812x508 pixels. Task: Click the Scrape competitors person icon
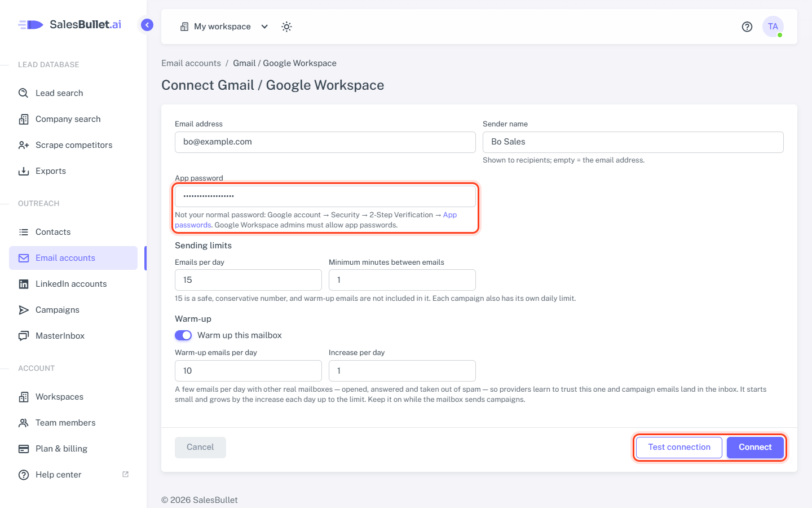tap(24, 145)
